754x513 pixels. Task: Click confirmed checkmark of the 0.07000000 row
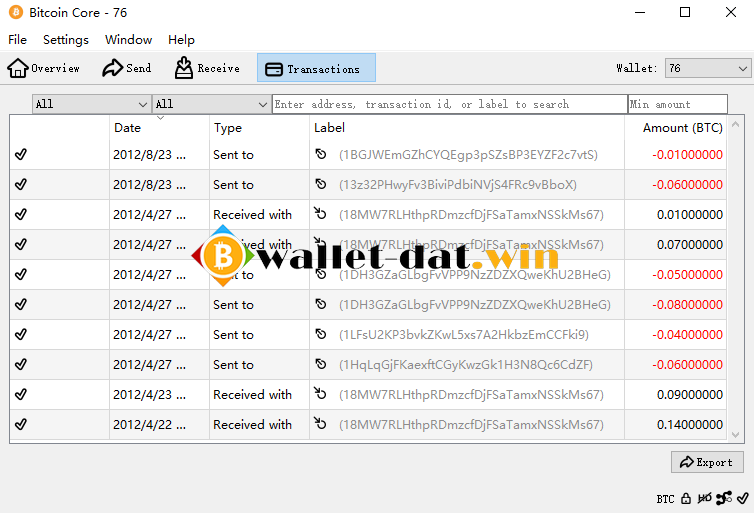point(21,244)
